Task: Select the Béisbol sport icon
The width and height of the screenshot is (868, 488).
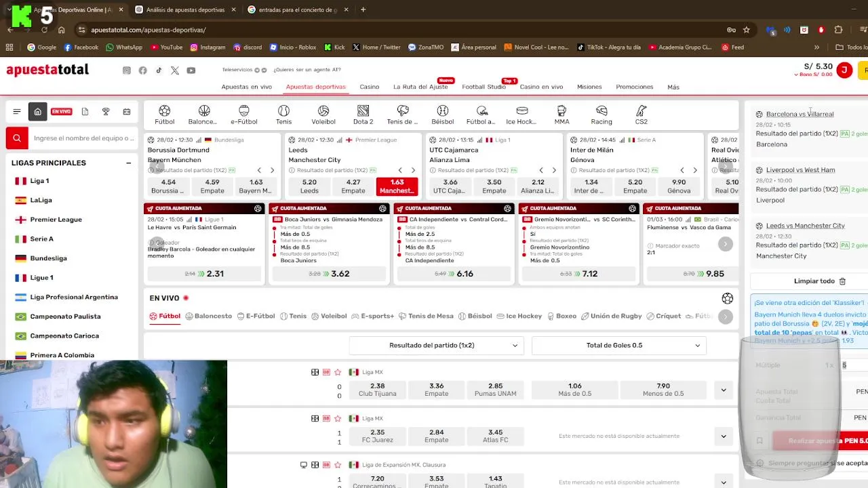Action: (443, 115)
